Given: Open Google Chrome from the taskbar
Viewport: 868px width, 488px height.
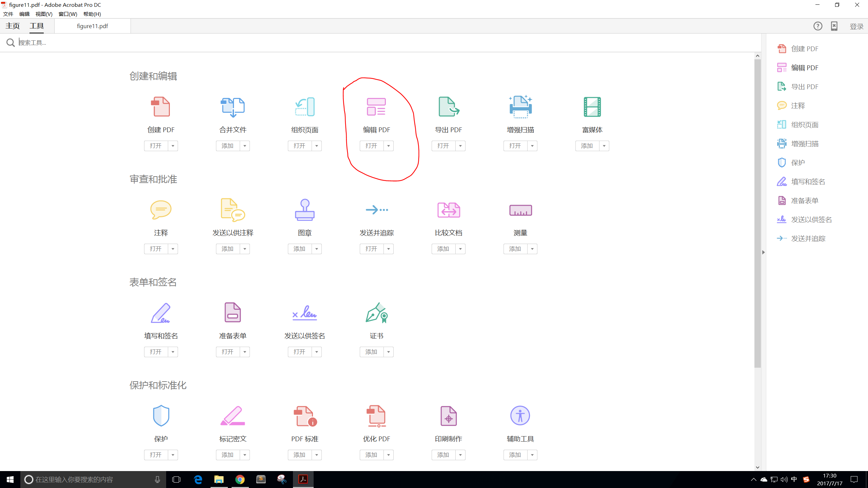Looking at the screenshot, I should click(240, 480).
